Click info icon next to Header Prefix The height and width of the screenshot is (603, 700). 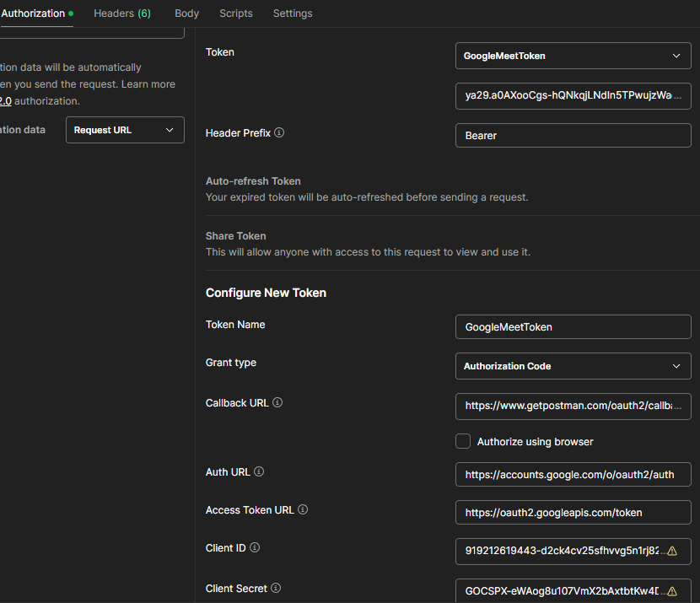[x=279, y=133]
